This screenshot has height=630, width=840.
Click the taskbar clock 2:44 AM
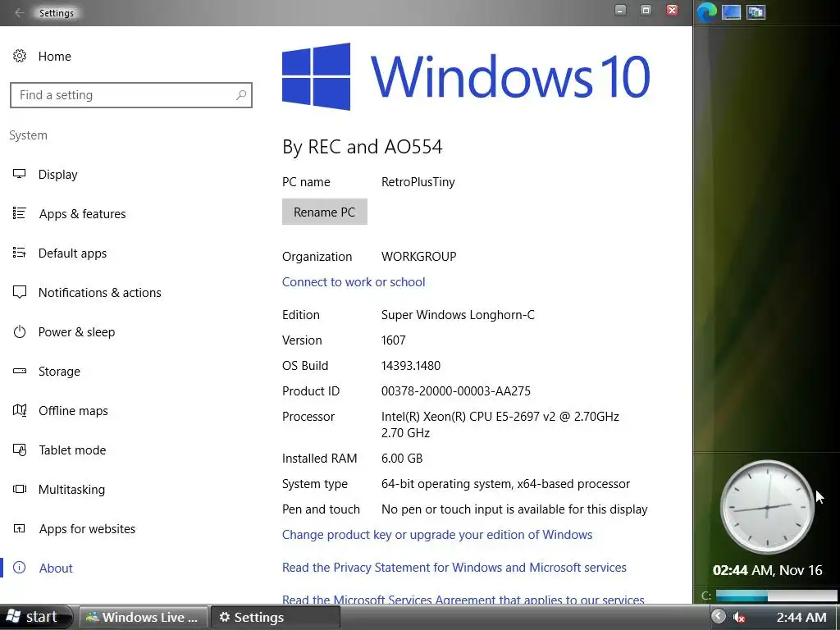[x=801, y=617]
